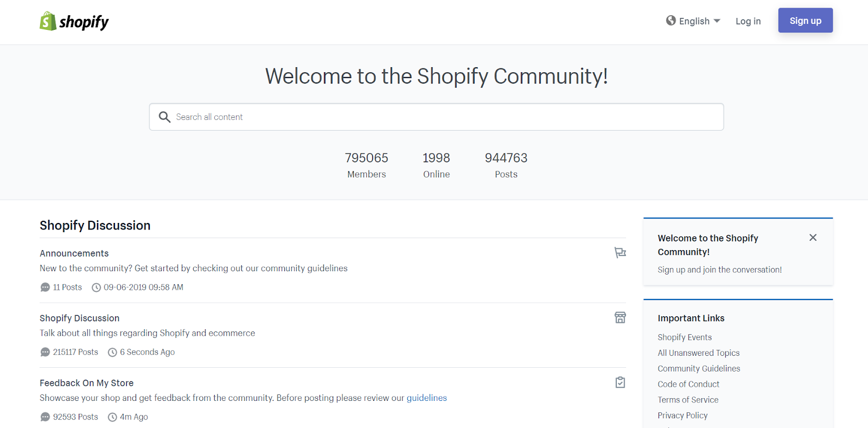Open the Feedback On My Store board
The height and width of the screenshot is (428, 868).
pyautogui.click(x=86, y=383)
